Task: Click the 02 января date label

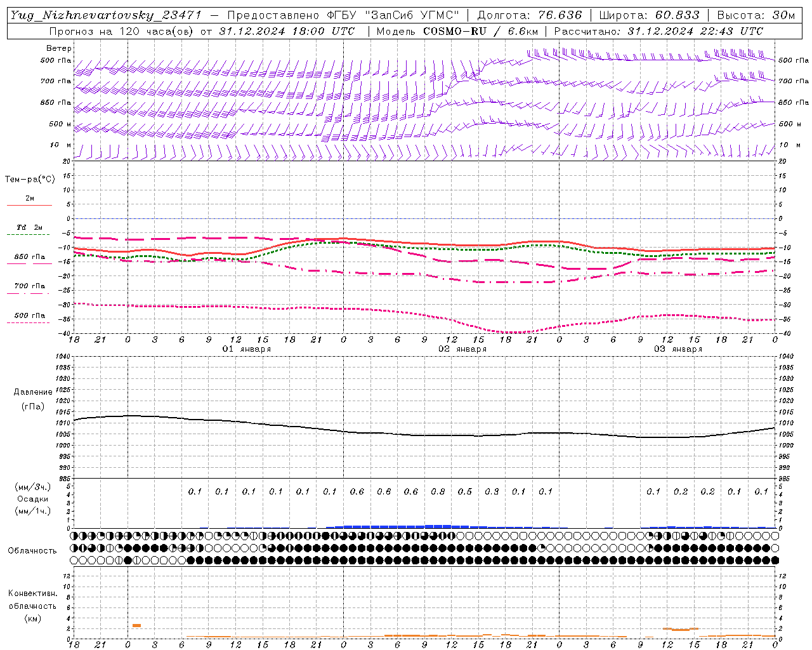Action: 462,349
